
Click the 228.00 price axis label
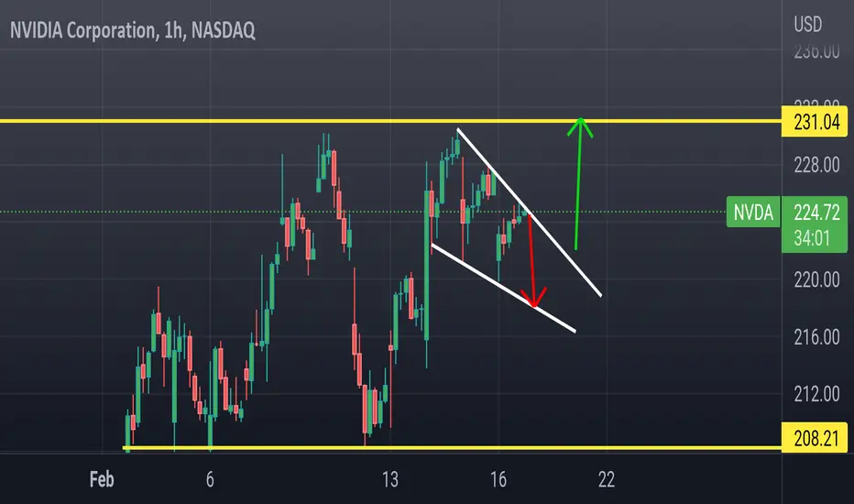[816, 165]
